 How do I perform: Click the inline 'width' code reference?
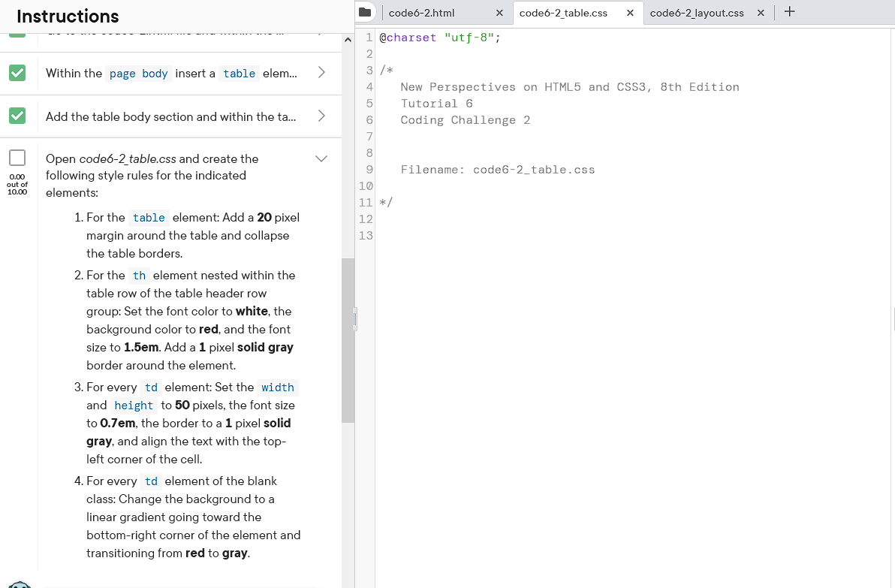click(x=278, y=387)
